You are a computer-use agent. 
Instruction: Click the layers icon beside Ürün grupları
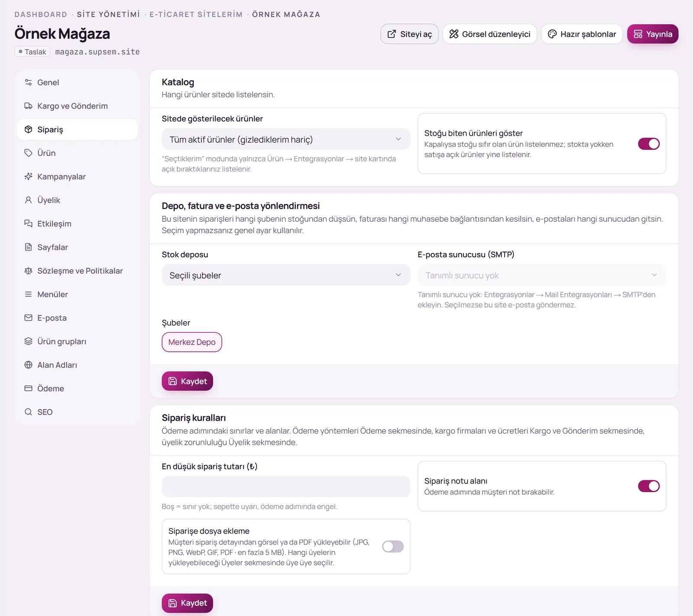tap(28, 341)
